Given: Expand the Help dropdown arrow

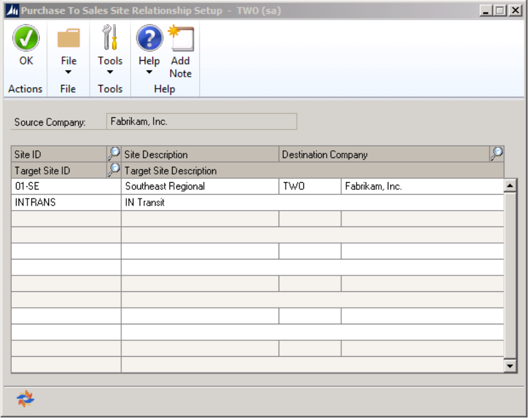Looking at the screenshot, I should coord(149,72).
